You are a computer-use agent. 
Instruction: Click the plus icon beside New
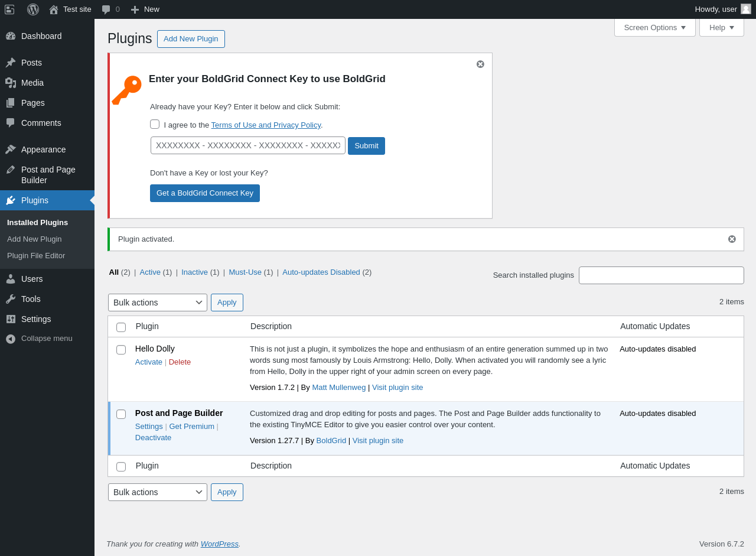click(135, 9)
